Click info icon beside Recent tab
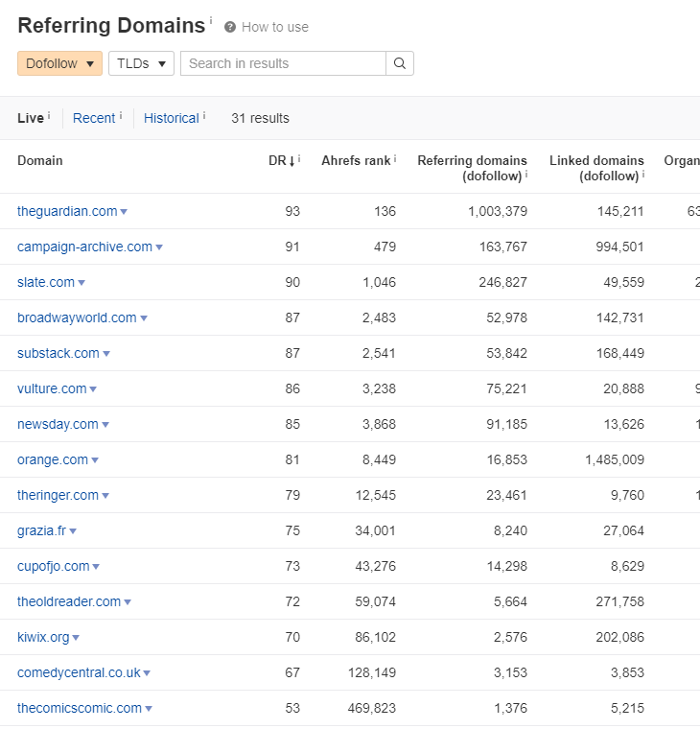This screenshot has width=700, height=729. point(121,115)
